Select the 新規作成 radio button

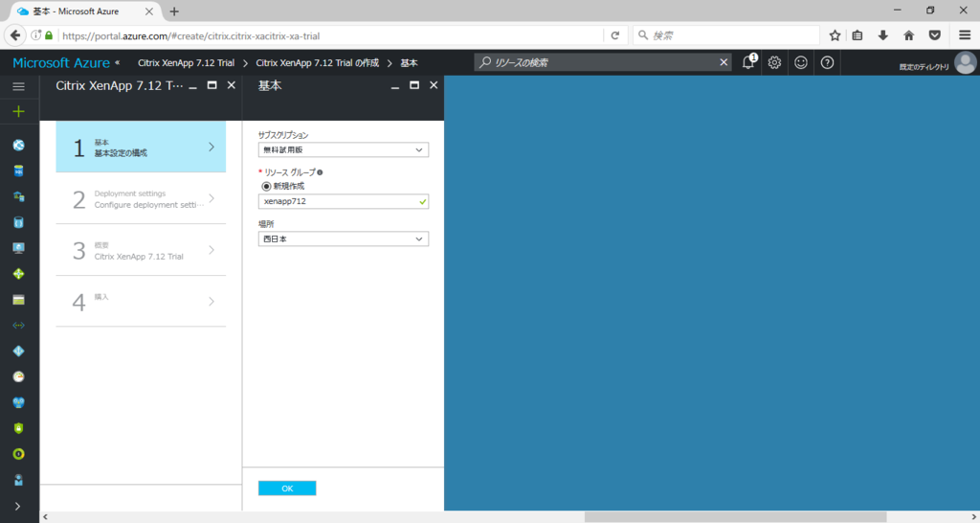[266, 187]
